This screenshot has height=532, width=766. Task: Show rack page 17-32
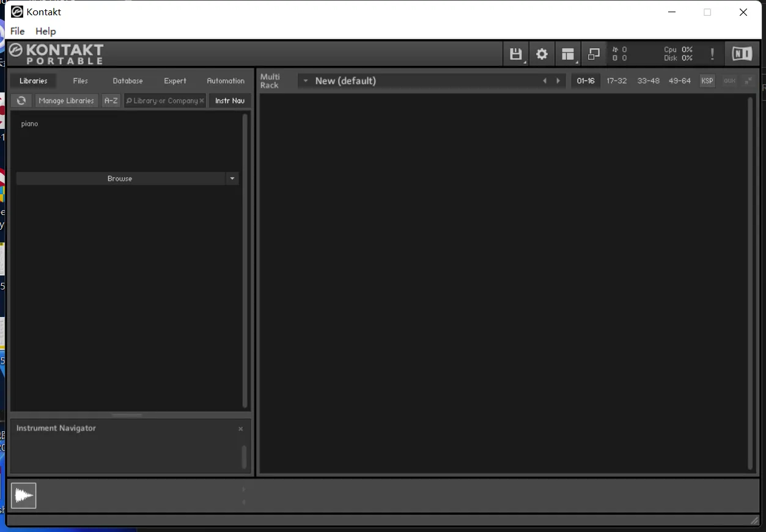coord(616,81)
